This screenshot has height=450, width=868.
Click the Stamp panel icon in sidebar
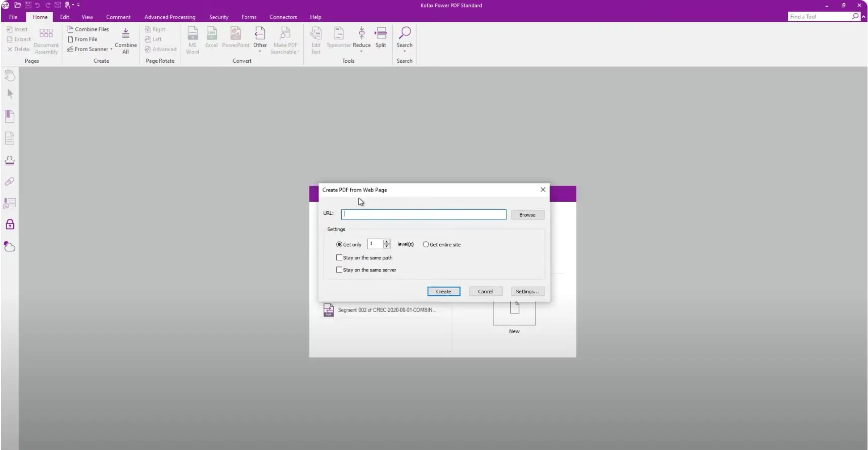[10, 160]
